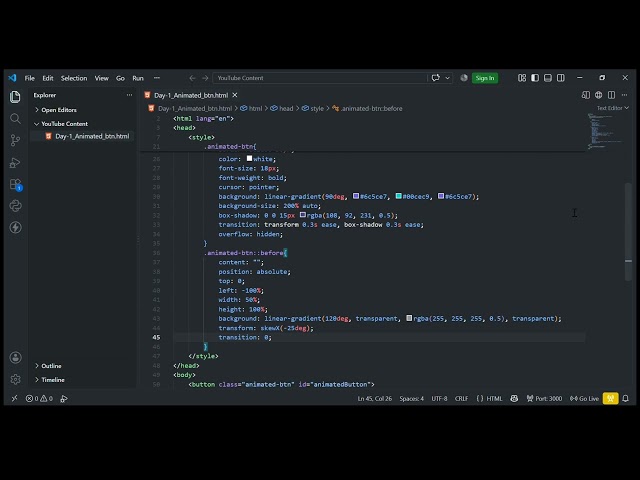Open the Text Editor dropdown
The height and width of the screenshot is (480, 640).
[x=612, y=108]
